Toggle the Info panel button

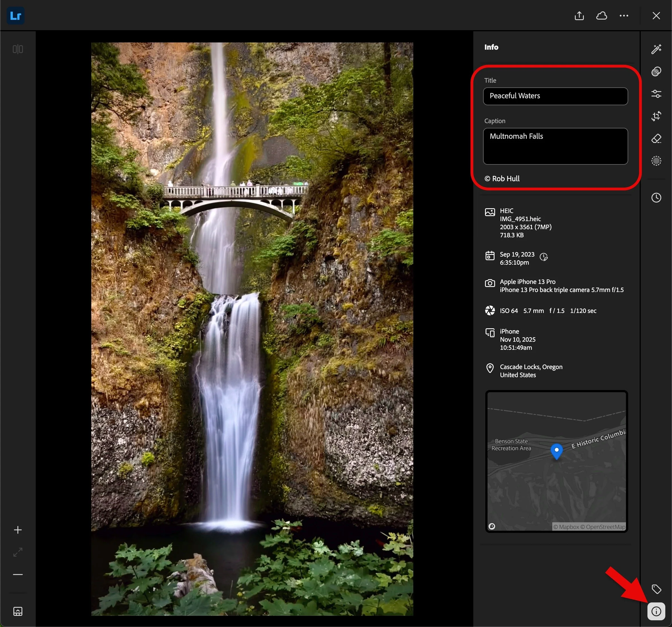tap(656, 611)
